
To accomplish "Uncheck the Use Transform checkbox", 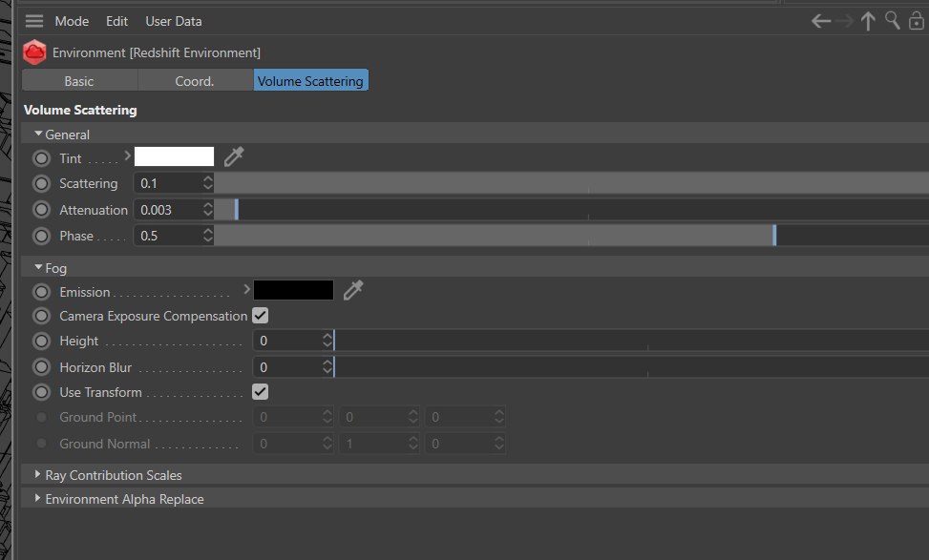I will tap(260, 392).
